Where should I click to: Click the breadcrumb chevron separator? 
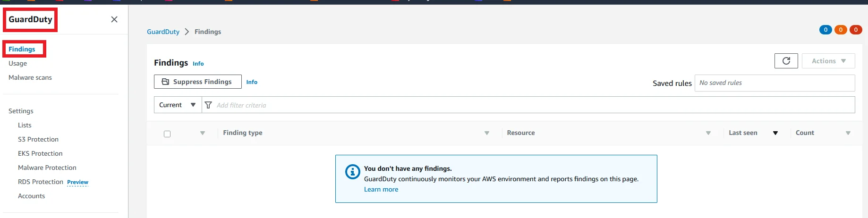click(x=187, y=32)
